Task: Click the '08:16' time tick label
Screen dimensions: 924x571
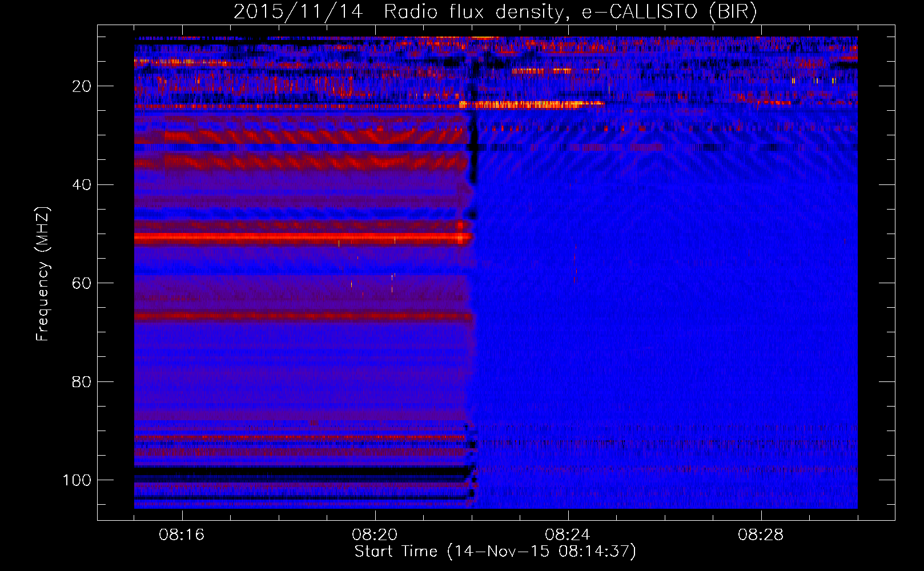Action: coord(182,535)
